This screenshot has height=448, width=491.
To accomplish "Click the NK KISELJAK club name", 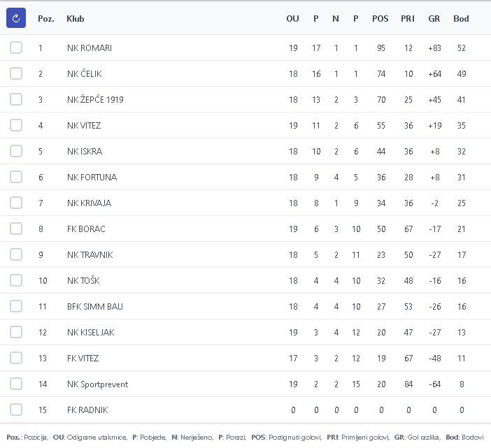I will coord(90,332).
